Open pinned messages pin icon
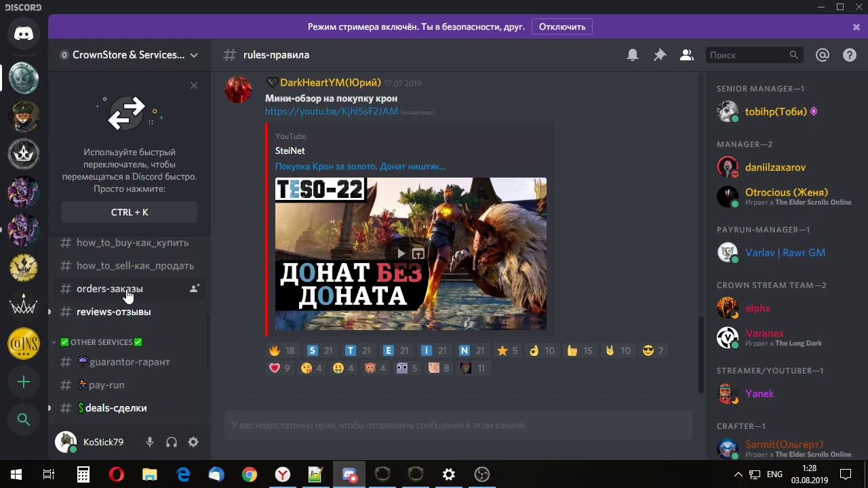Screen dimensions: 868x488 click(x=660, y=55)
